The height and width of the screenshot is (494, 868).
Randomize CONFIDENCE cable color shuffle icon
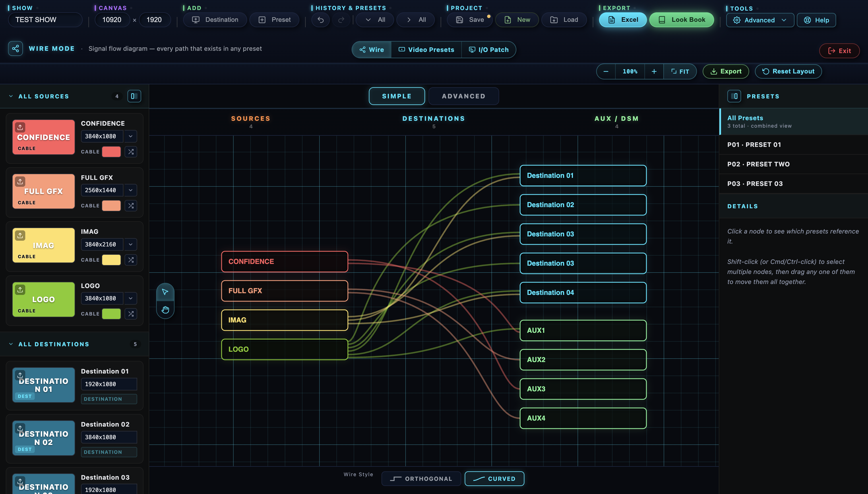[x=131, y=152]
